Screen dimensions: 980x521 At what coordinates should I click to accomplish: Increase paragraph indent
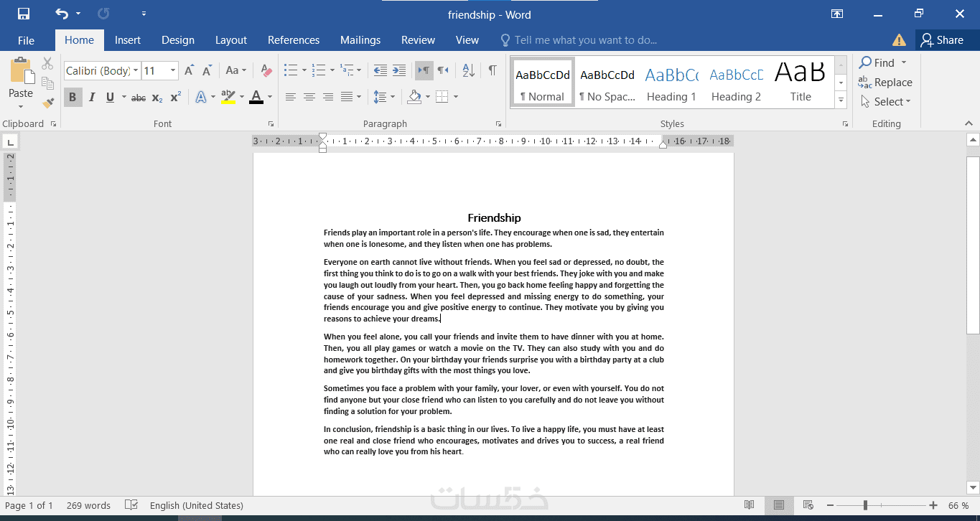tap(399, 70)
